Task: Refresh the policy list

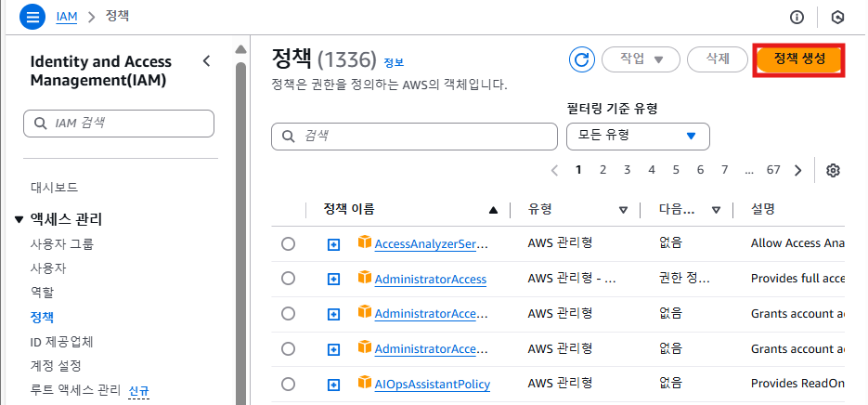Action: point(582,59)
